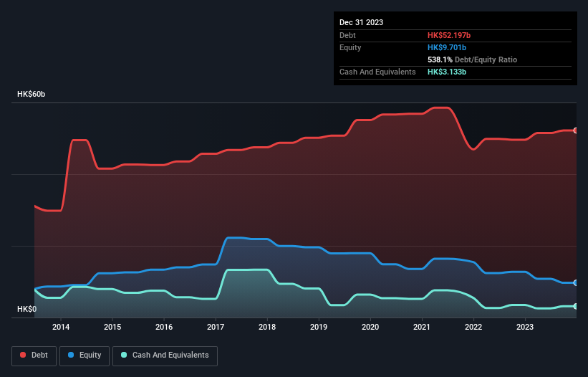Image resolution: width=588 pixels, height=377 pixels.
Task: Click the HK$60b y-axis label
Action: (x=31, y=94)
